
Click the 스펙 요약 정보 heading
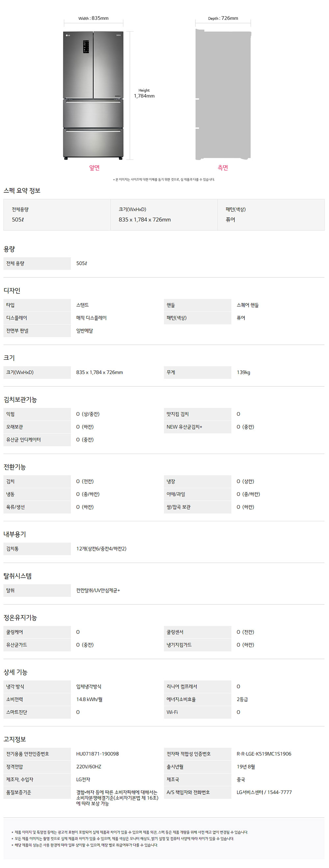coord(22,191)
